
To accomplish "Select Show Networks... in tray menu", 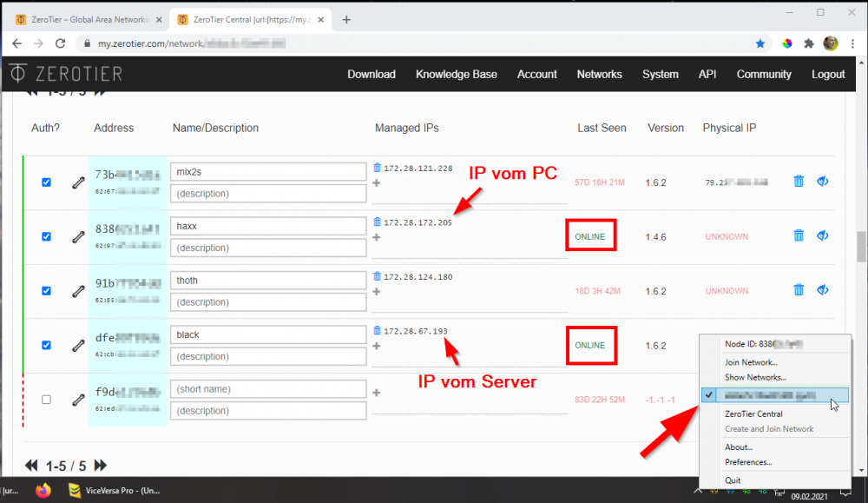I will 755,377.
